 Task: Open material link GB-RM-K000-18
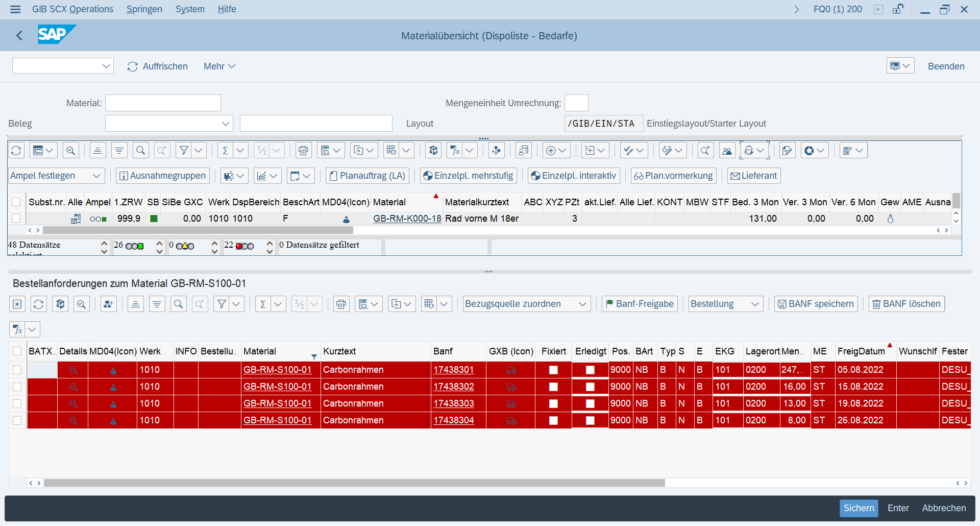pyautogui.click(x=407, y=219)
